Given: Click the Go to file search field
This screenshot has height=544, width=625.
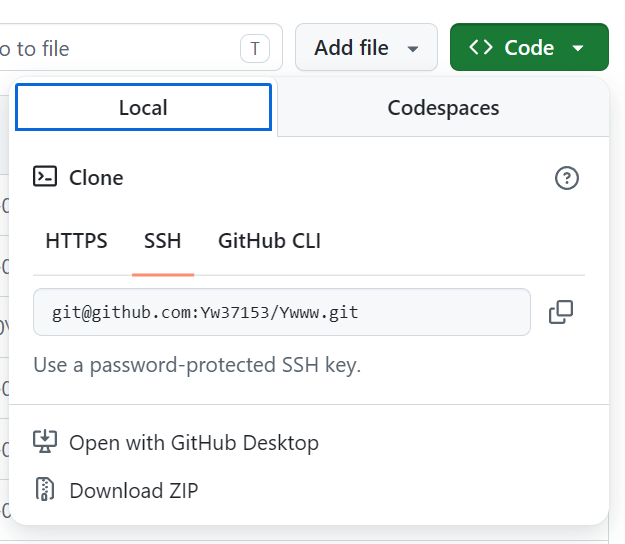Looking at the screenshot, I should 141,47.
